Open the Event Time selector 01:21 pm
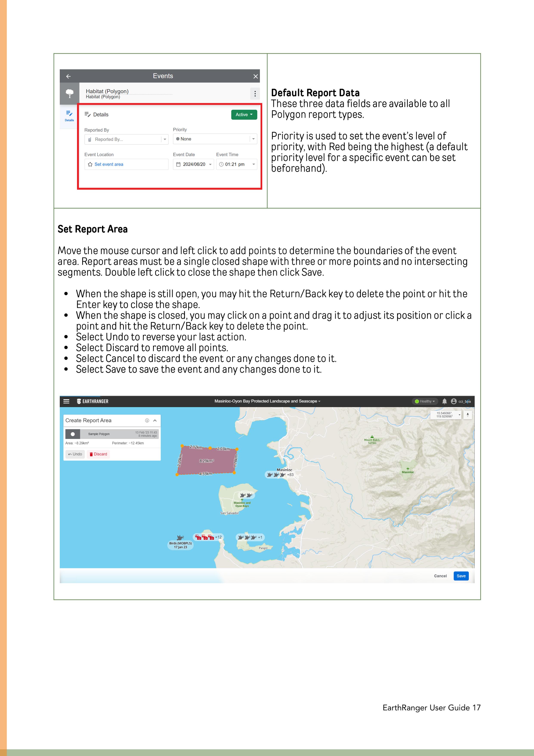The image size is (534, 756). pyautogui.click(x=237, y=164)
